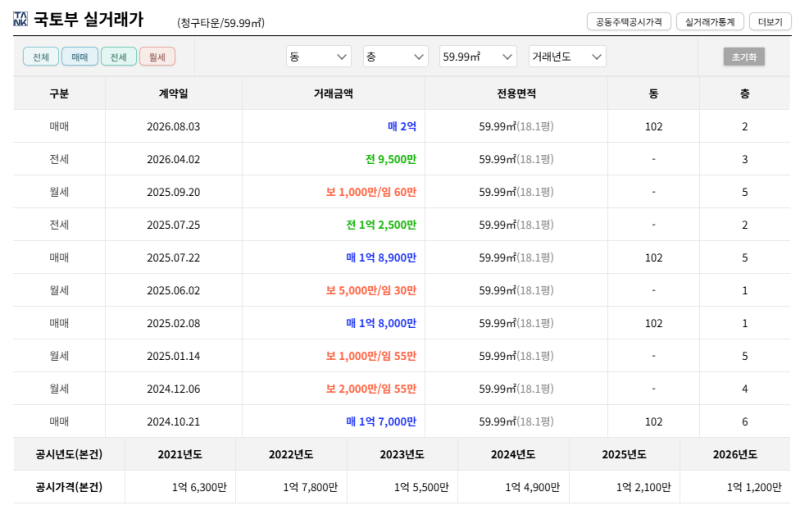Click the price 전 1억 2,500만
The image size is (800, 510).
click(381, 225)
